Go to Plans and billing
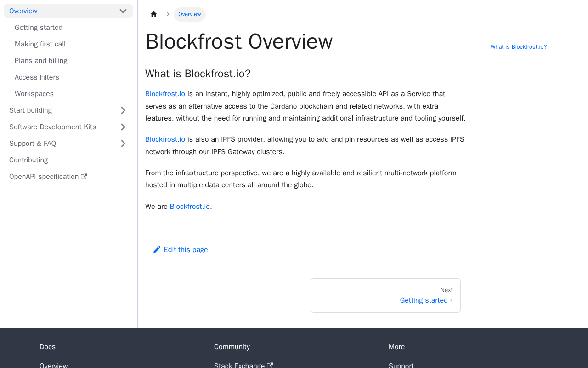 coord(41,61)
